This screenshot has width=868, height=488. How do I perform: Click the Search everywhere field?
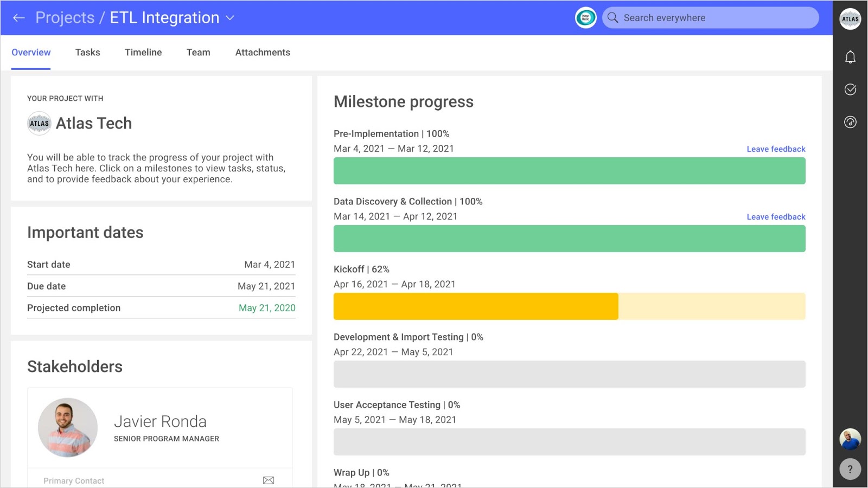[710, 18]
